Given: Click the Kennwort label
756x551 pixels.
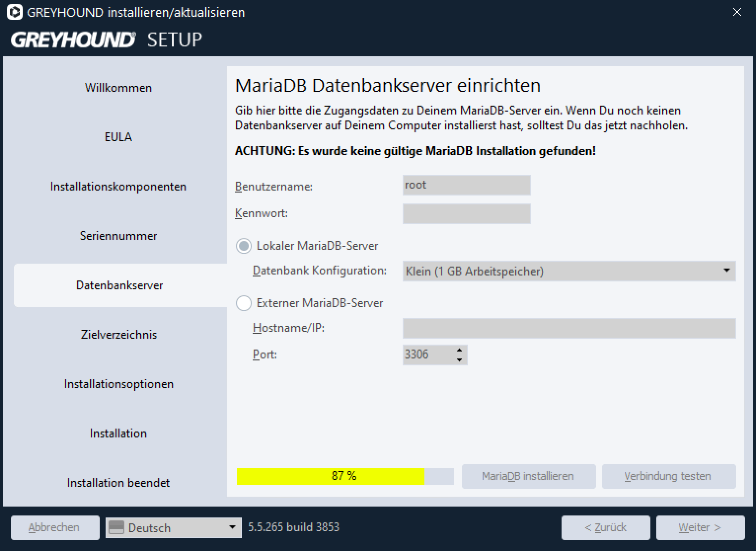Looking at the screenshot, I should [x=262, y=214].
